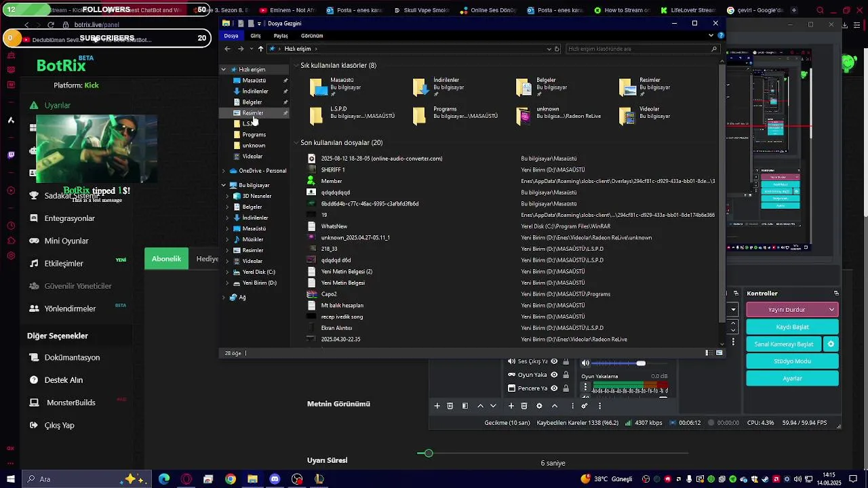Open Discord from the taskbar
This screenshot has height=488, width=868.
(x=275, y=479)
